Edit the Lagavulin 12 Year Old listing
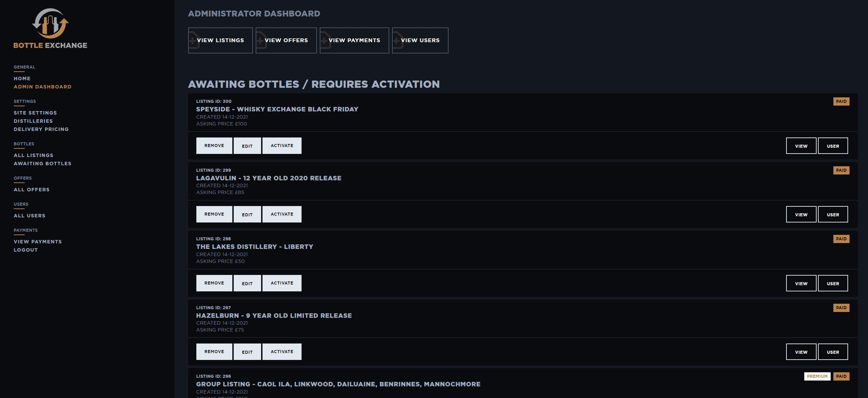 coord(247,214)
